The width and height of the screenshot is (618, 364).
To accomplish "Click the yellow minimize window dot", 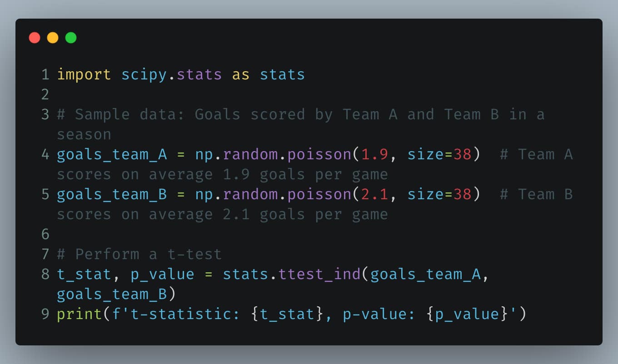I will point(53,38).
